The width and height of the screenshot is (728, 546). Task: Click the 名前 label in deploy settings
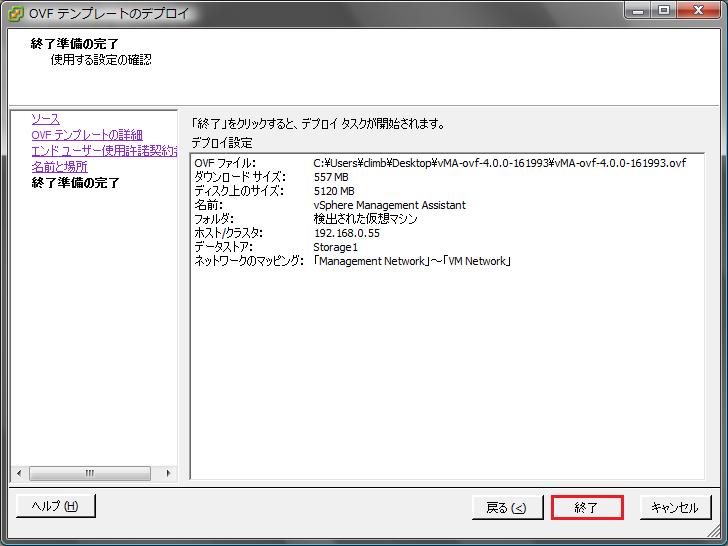pyautogui.click(x=208, y=205)
